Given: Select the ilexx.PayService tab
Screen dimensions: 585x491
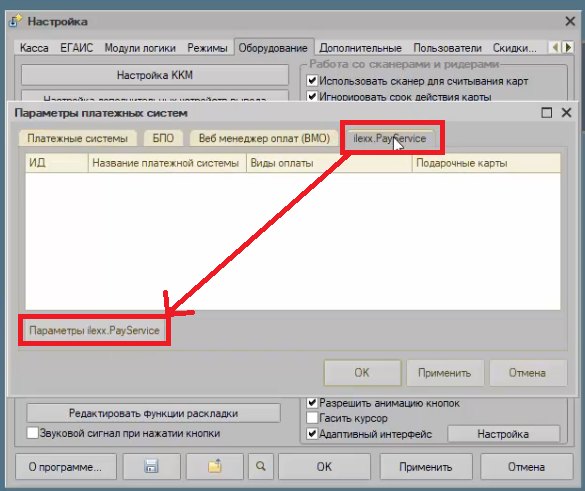Looking at the screenshot, I should pos(390,138).
